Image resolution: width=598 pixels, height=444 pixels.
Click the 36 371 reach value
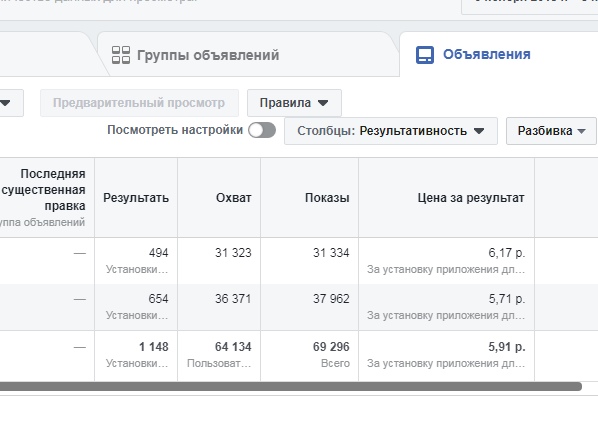233,299
